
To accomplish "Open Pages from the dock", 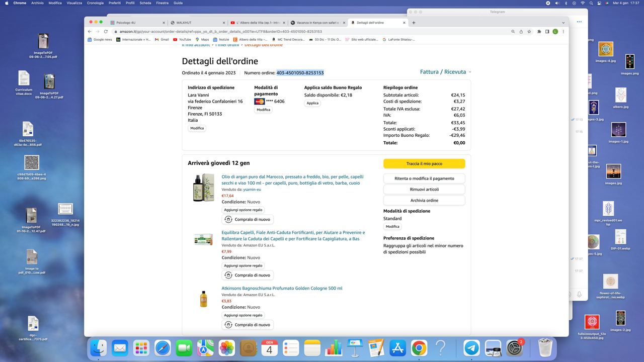I will click(x=376, y=348).
